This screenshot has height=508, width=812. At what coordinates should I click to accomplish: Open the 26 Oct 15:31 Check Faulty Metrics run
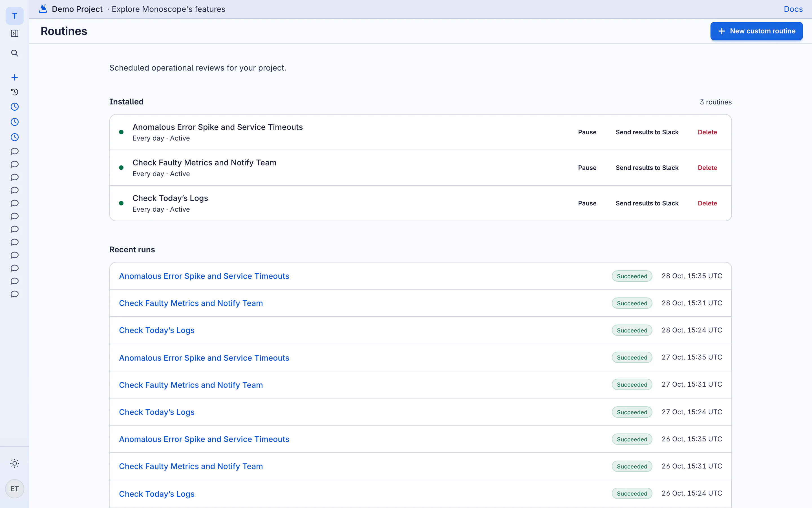click(x=191, y=466)
